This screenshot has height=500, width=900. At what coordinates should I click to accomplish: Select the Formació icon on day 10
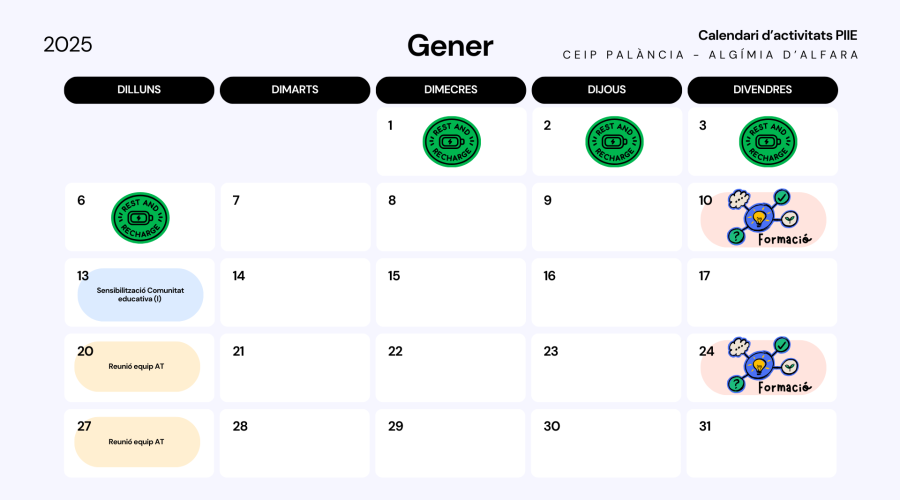(x=764, y=218)
